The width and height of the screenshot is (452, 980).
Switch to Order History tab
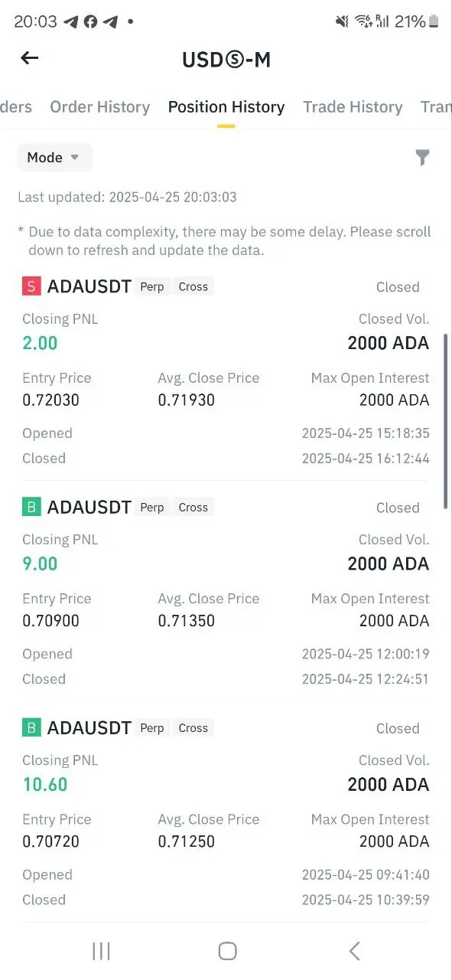coord(99,107)
